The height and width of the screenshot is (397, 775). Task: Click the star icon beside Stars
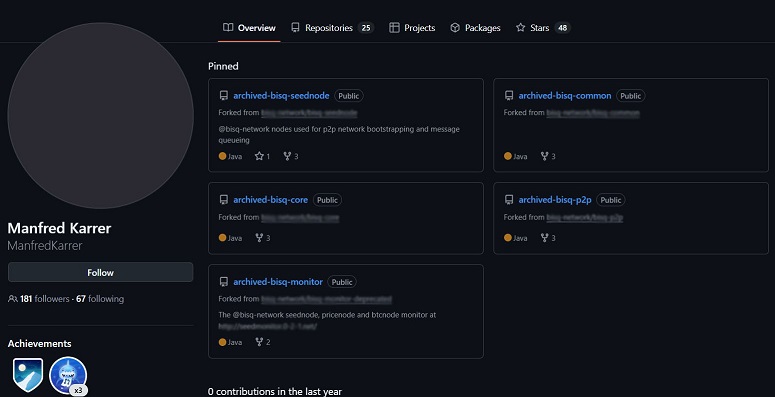[x=520, y=28]
